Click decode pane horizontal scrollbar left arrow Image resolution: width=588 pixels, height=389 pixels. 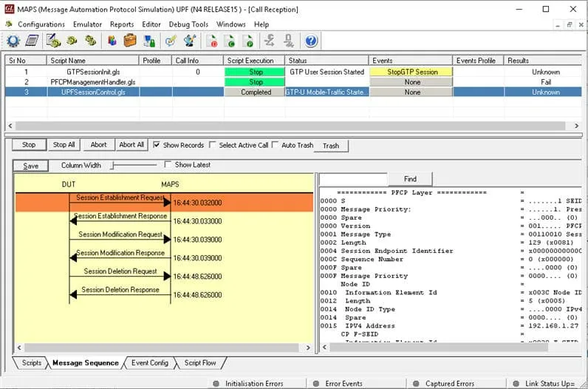tap(325, 348)
